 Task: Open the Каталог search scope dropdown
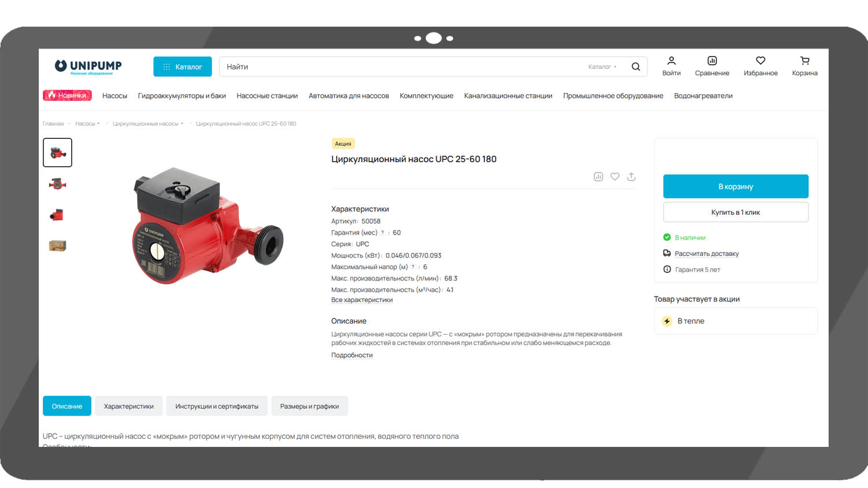tap(602, 67)
